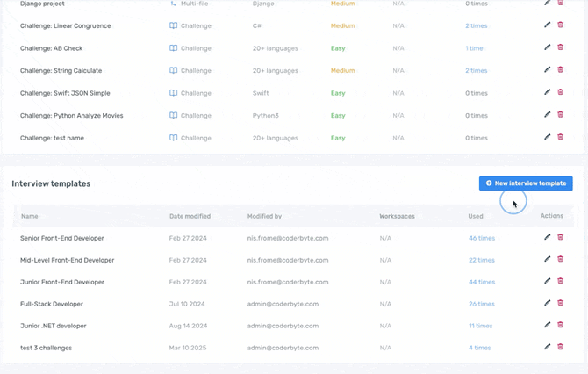Open 22 times usage for Mid-Level template
The image size is (588, 374).
pos(481,260)
